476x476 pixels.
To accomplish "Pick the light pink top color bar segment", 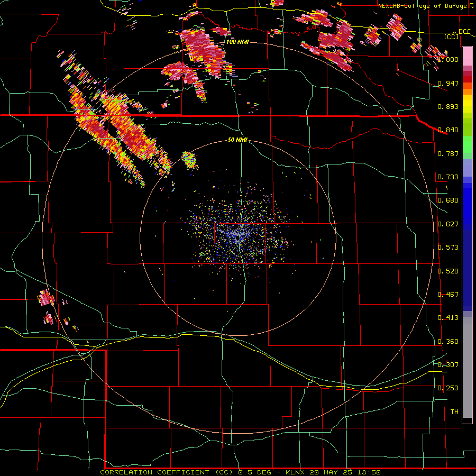I will click(467, 57).
